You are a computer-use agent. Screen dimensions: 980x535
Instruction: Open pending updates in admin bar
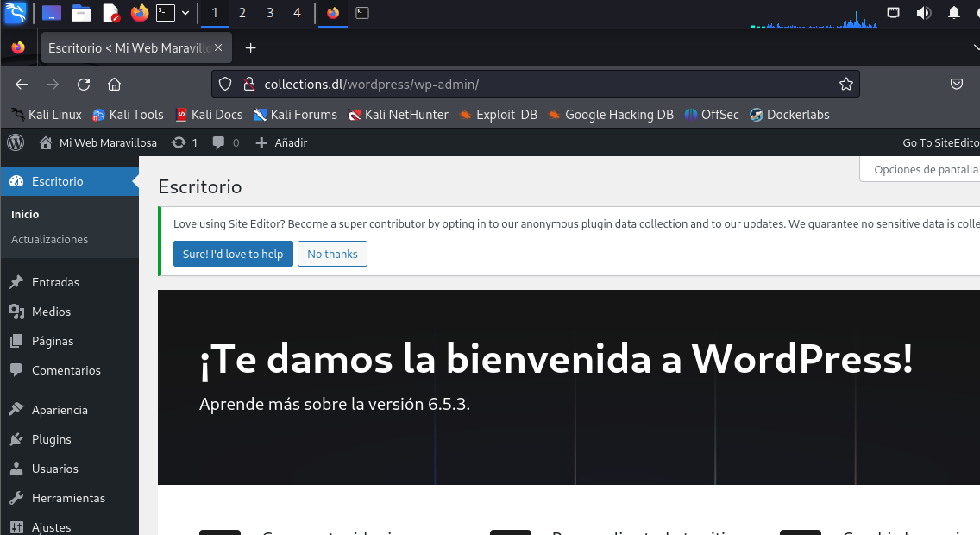[x=185, y=142]
